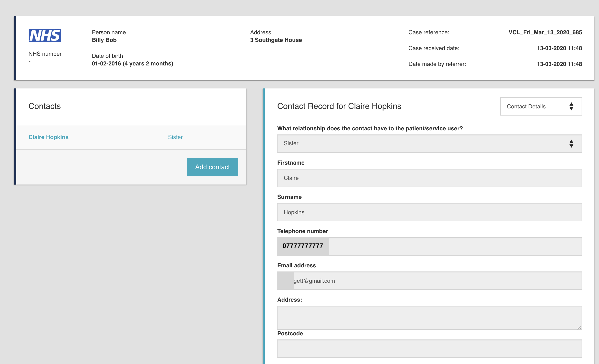Click the Postcode input field
The width and height of the screenshot is (599, 364).
pyautogui.click(x=429, y=349)
